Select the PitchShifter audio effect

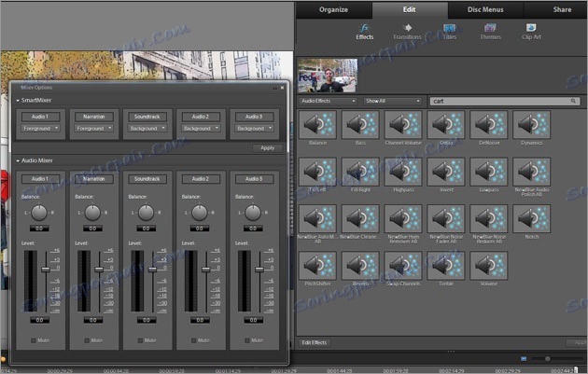[x=318, y=266]
